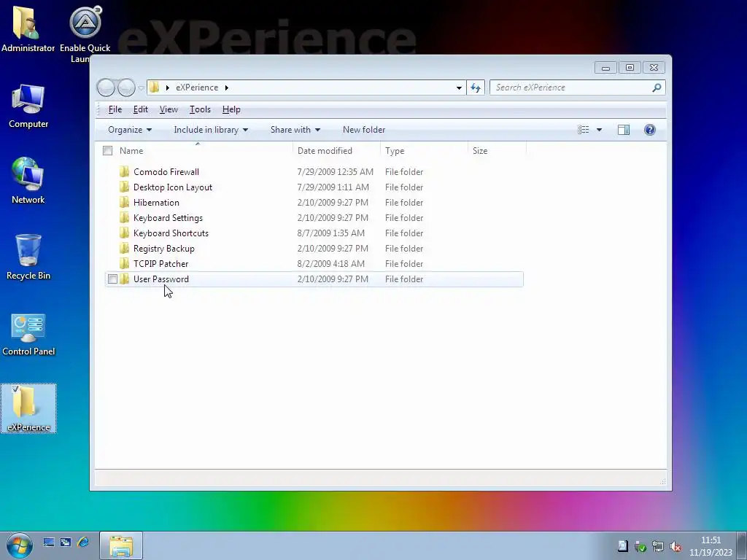Image resolution: width=747 pixels, height=560 pixels.
Task: Sort by the Type column header
Action: pos(425,150)
